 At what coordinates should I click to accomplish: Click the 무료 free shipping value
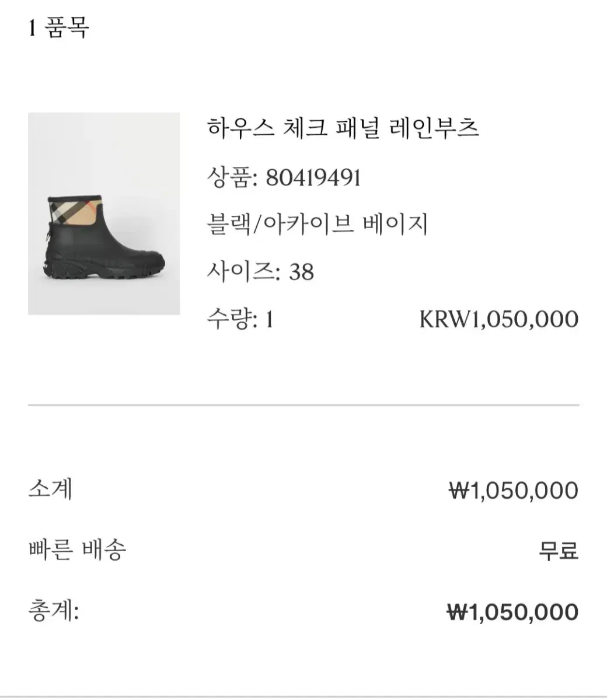pyautogui.click(x=559, y=550)
